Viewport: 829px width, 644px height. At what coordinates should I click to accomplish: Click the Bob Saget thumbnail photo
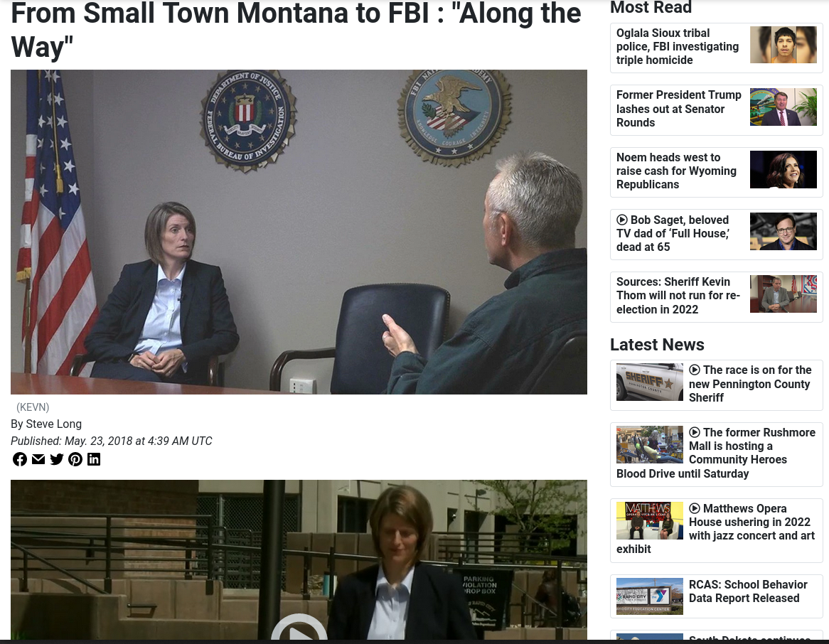click(x=783, y=231)
